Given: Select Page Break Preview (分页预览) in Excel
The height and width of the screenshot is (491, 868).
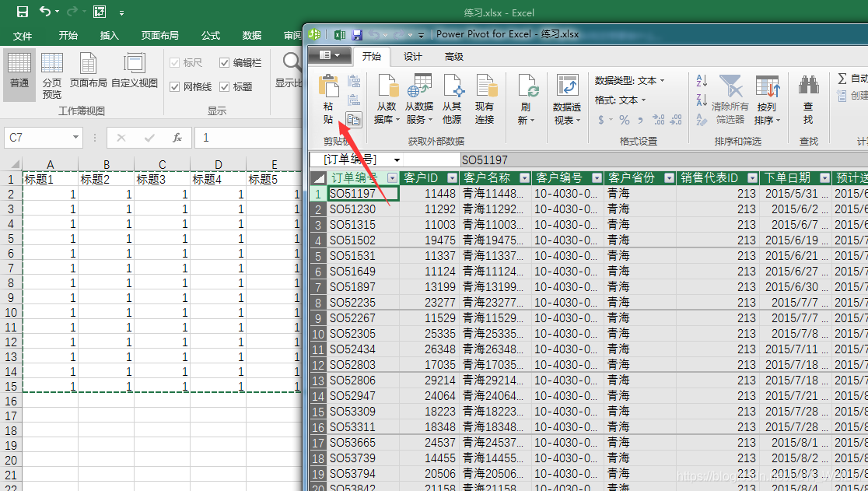Looking at the screenshot, I should [52, 75].
